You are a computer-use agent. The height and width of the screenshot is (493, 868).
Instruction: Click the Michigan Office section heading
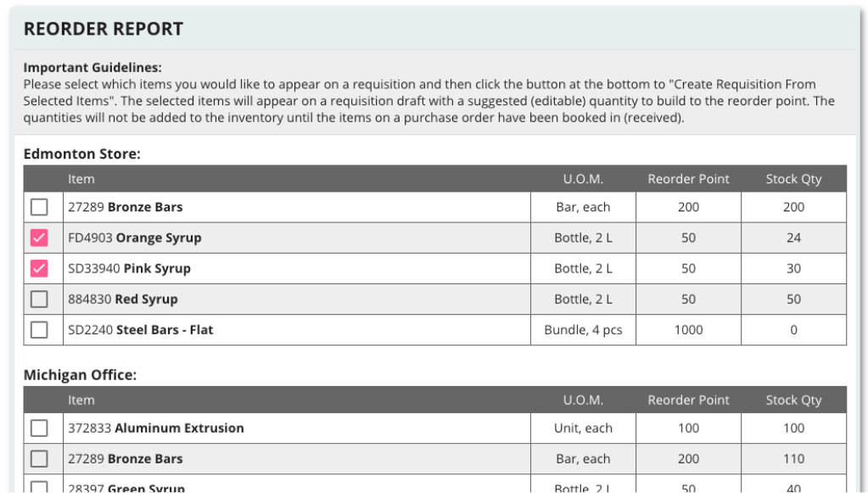[x=80, y=374]
